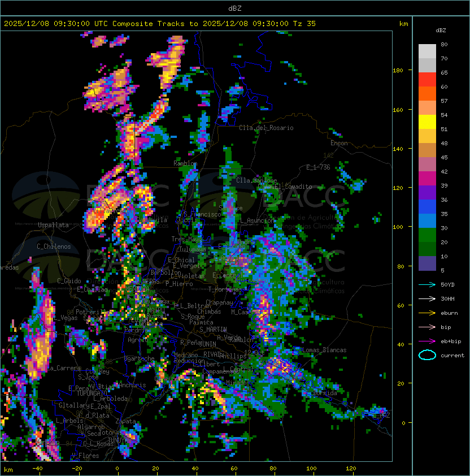Click the 'C_Chilenos' map label
Screen dimensions: 470x476
[54, 246]
